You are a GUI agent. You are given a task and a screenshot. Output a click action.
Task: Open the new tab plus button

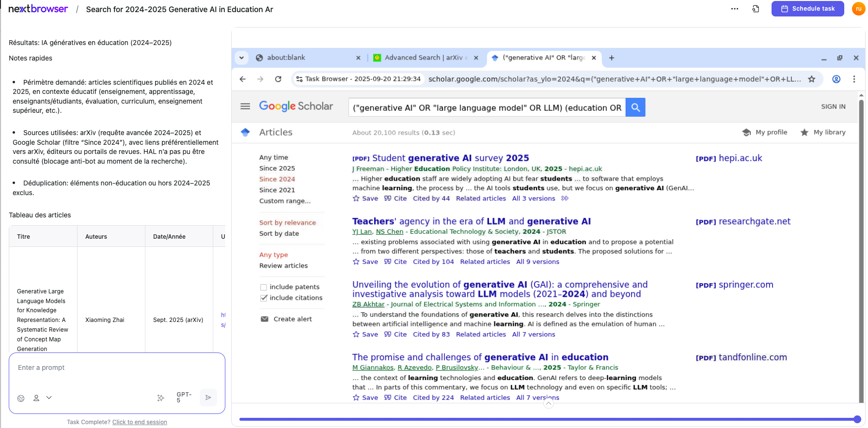point(612,58)
